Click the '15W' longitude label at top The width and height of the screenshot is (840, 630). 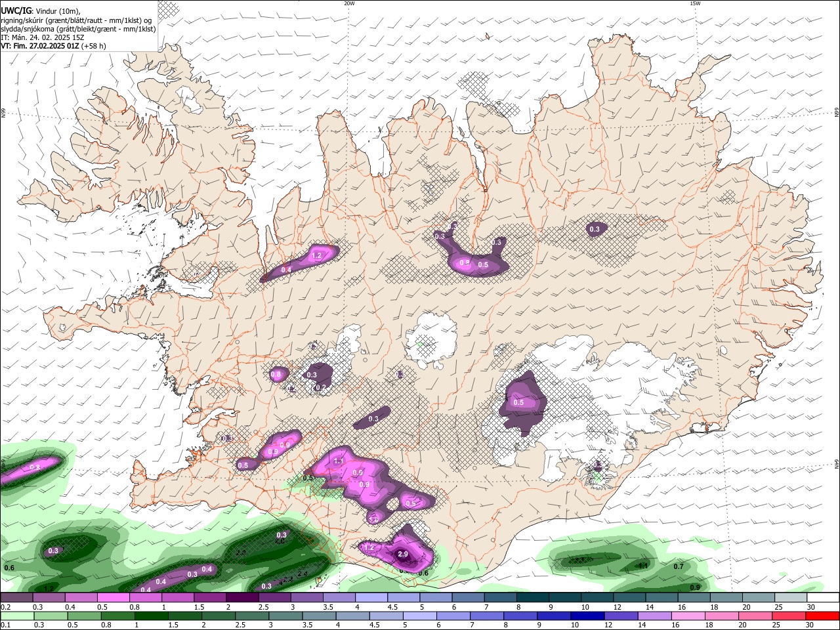click(695, 3)
